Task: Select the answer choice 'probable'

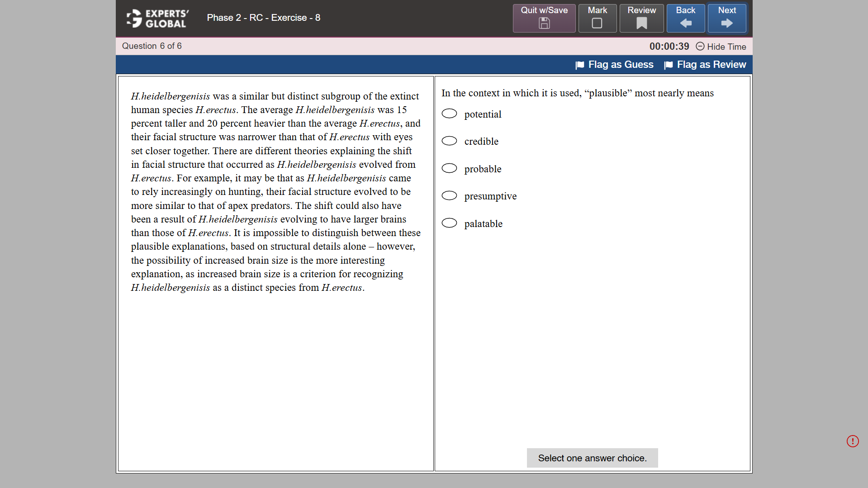Action: (449, 168)
